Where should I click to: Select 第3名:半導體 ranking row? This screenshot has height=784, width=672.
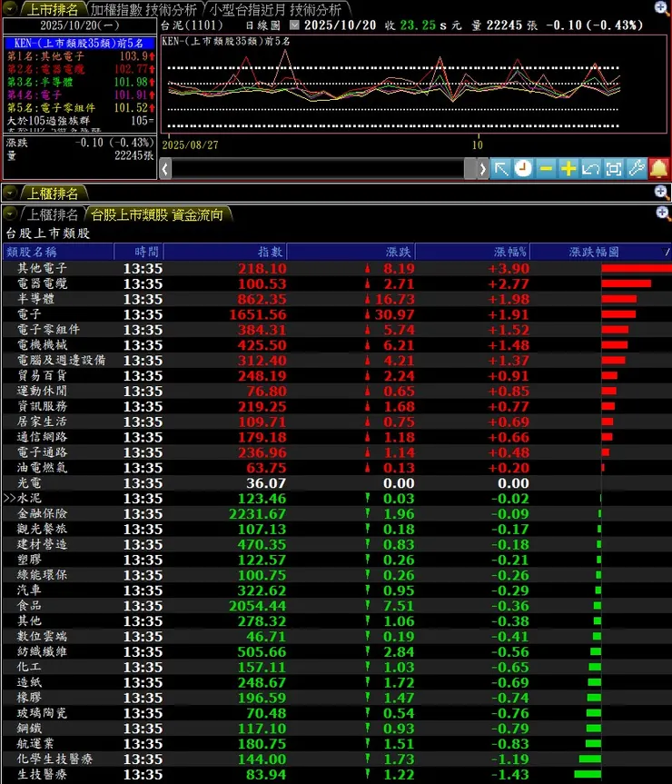coord(79,82)
